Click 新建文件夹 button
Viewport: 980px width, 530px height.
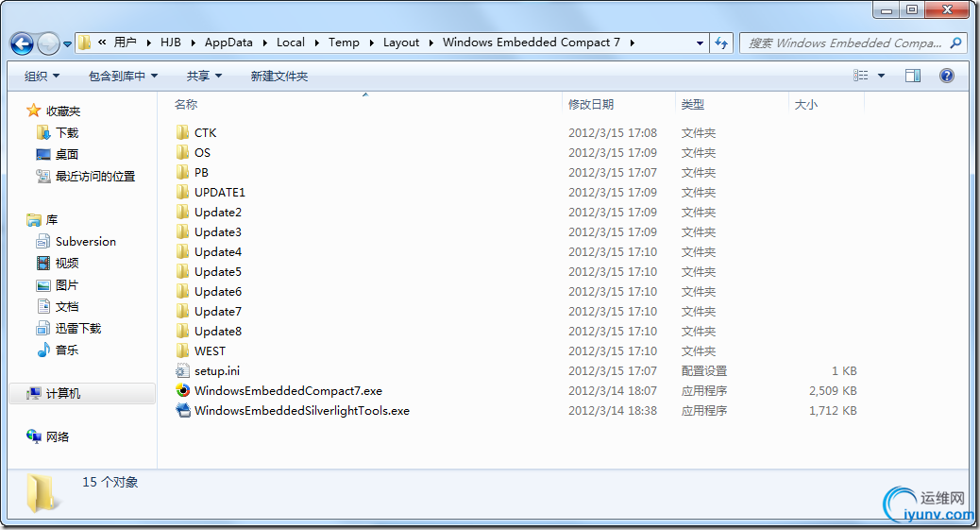pos(279,76)
